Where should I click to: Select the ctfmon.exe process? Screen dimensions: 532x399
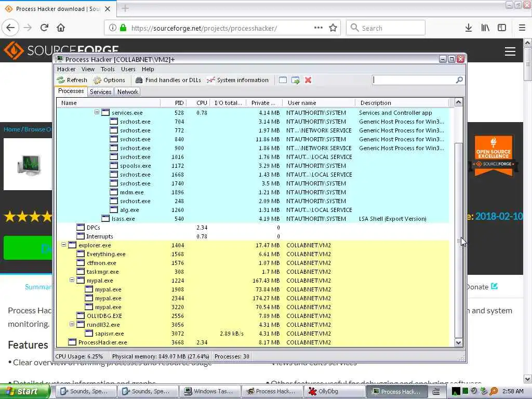pyautogui.click(x=253, y=263)
